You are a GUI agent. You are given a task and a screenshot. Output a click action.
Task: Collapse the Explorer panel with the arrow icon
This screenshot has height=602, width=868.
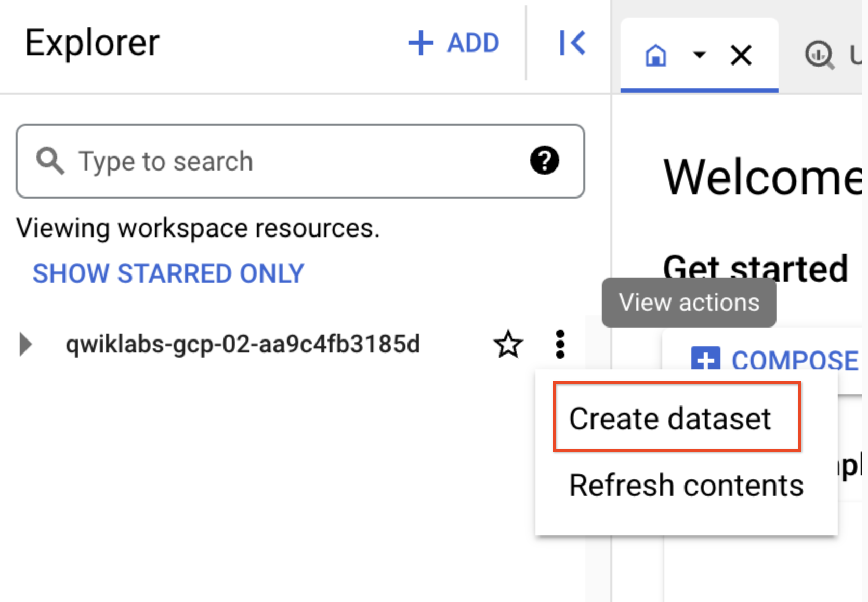point(572,44)
